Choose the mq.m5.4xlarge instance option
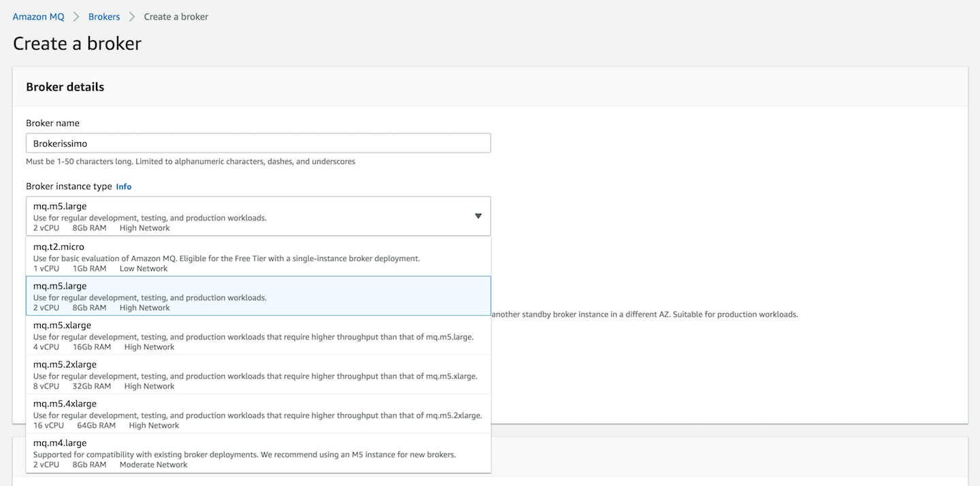 [258, 414]
